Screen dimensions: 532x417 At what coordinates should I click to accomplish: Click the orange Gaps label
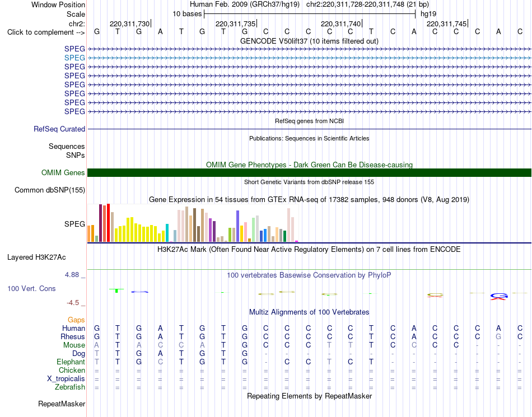coord(76,320)
